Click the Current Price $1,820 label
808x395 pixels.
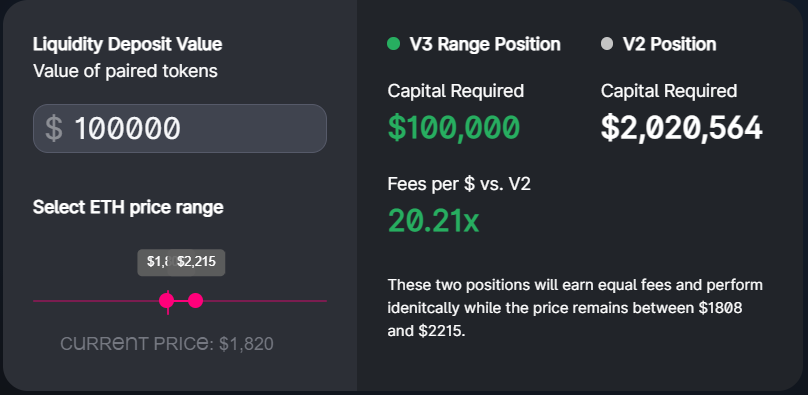[x=167, y=344]
